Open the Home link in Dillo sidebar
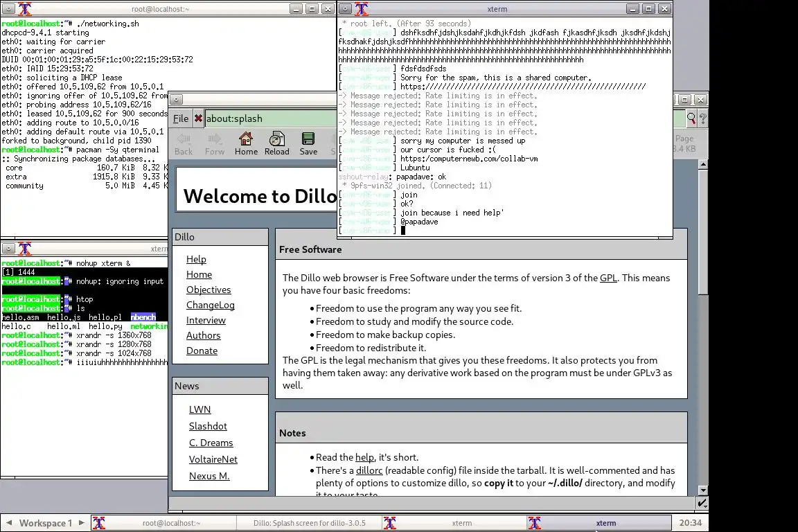Viewport: 798px width, 532px height. pos(199,274)
